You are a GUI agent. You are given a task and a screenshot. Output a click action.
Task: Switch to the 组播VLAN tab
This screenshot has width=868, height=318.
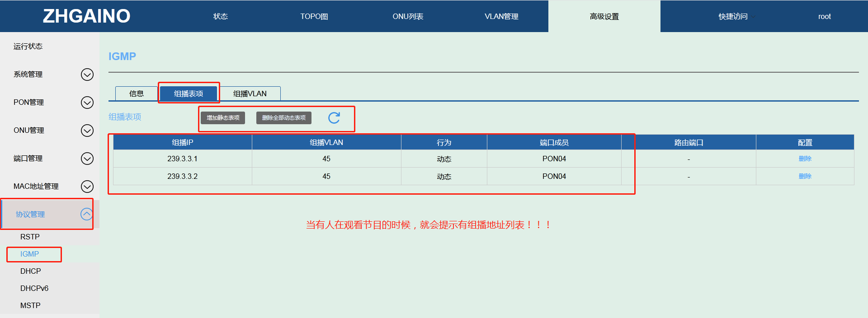[250, 94]
